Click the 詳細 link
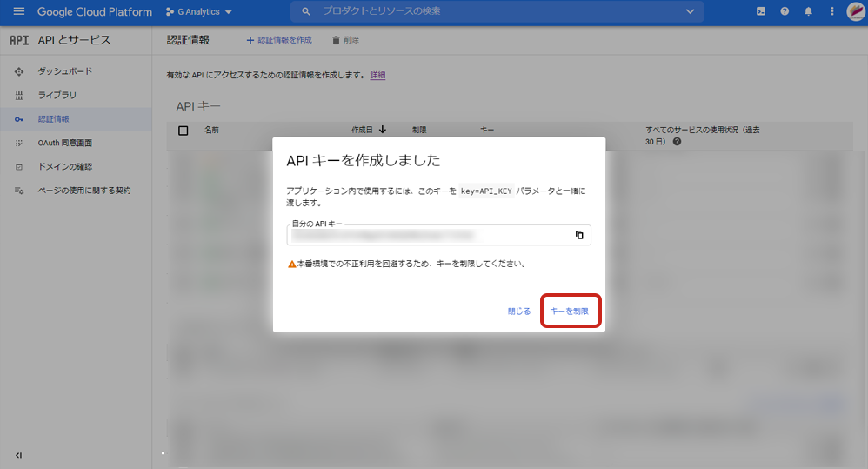 click(377, 76)
